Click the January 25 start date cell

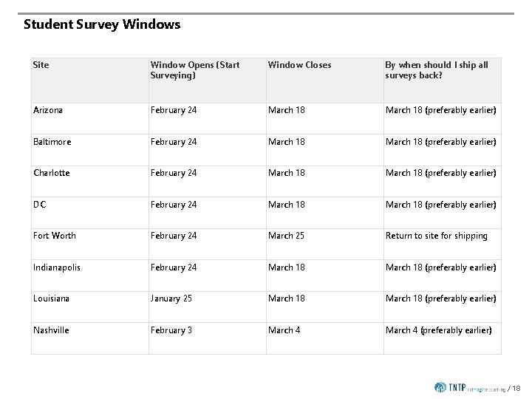171,299
